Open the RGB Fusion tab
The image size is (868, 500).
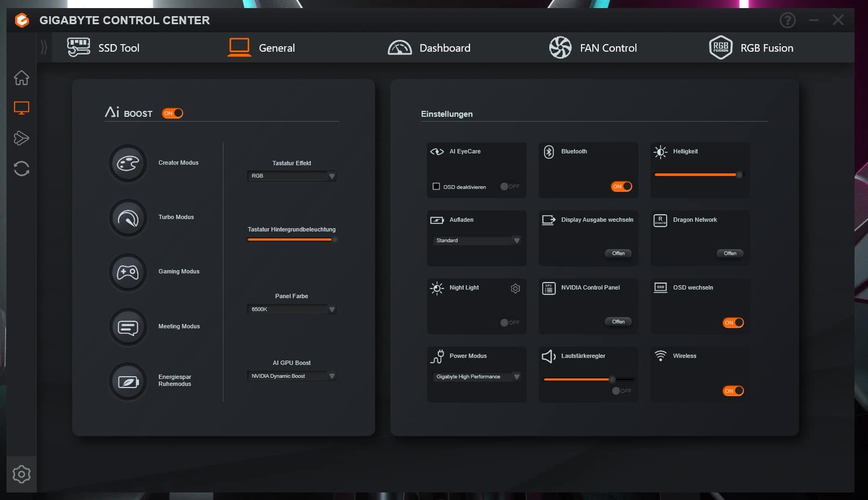pyautogui.click(x=752, y=48)
